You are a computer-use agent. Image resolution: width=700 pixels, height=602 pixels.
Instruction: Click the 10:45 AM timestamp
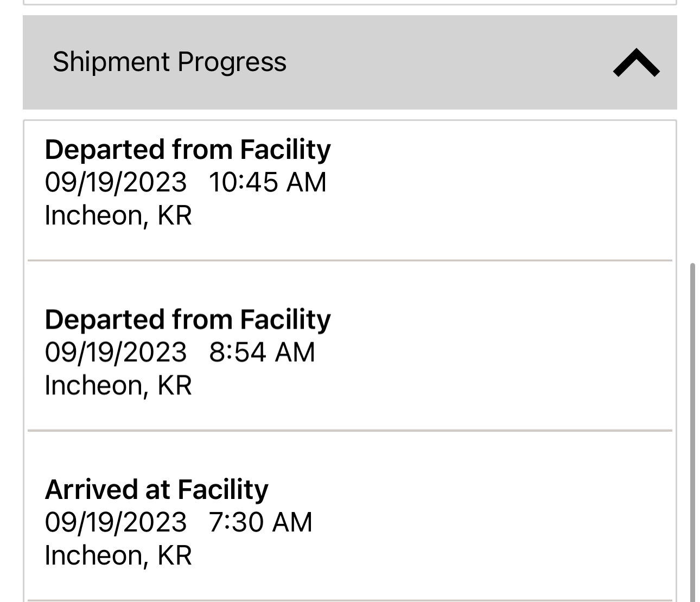point(268,182)
